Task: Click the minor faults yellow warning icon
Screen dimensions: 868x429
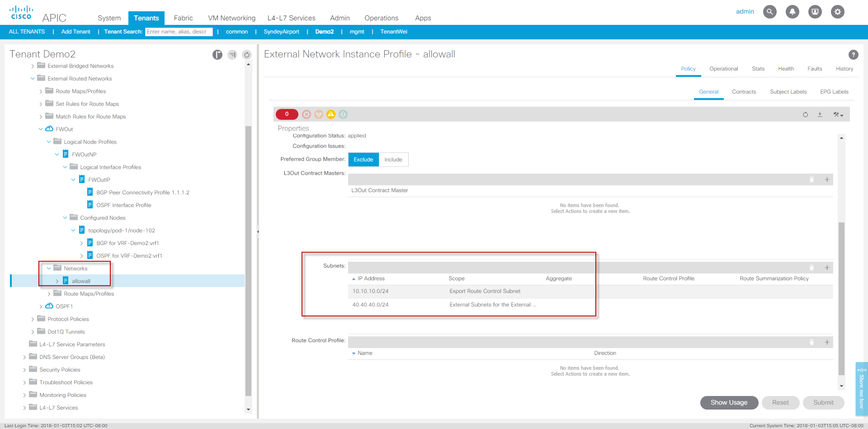Action: pyautogui.click(x=331, y=114)
